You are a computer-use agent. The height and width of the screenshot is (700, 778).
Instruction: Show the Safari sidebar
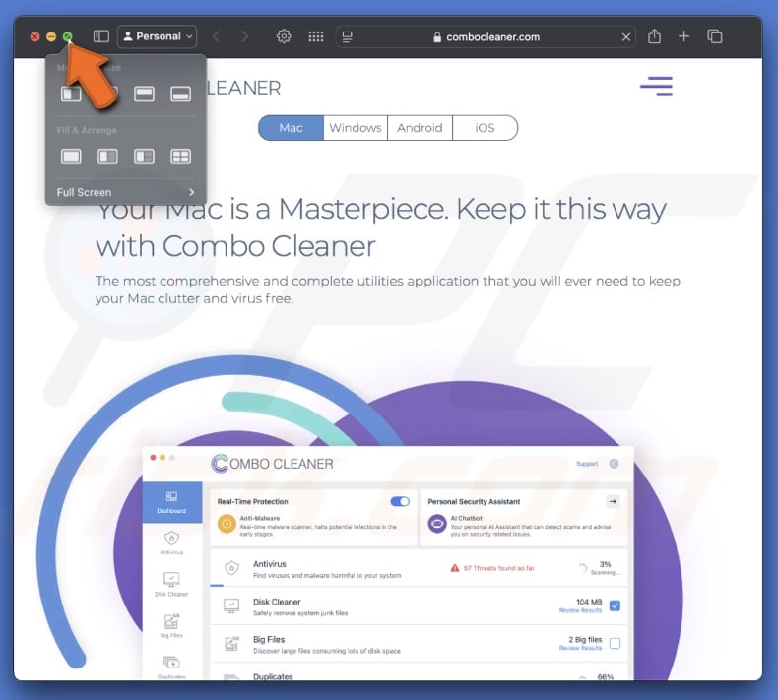100,36
